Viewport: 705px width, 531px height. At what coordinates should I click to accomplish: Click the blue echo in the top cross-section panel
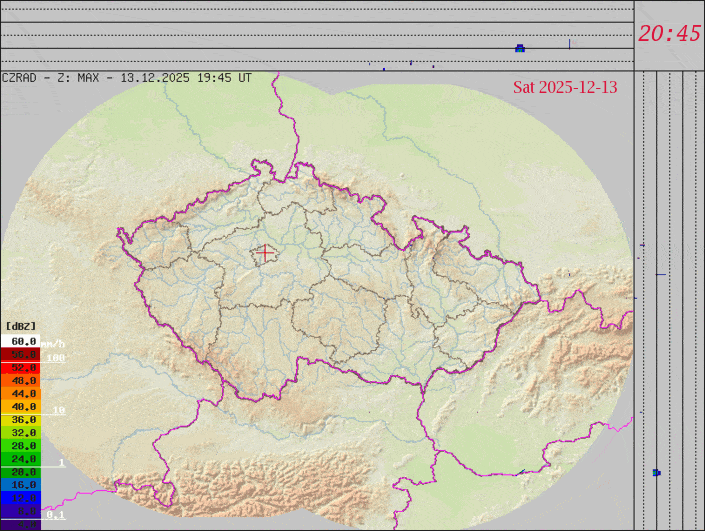click(x=519, y=48)
